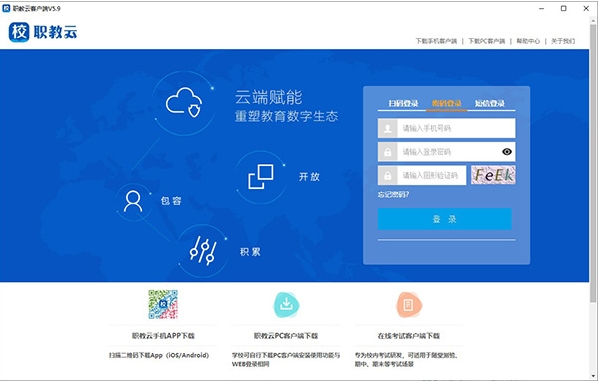Screen dimensions: 600x382
Task: Open the 短信登录 tab
Action: [x=490, y=103]
